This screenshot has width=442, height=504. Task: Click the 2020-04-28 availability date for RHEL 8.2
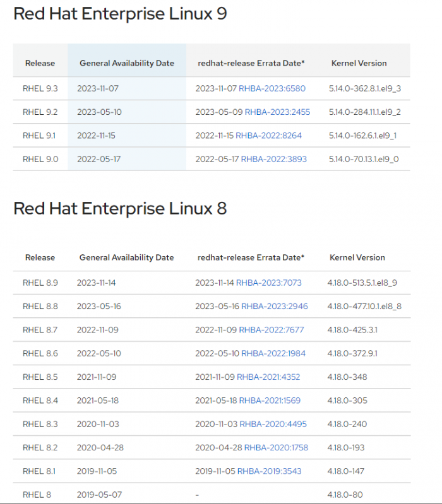(100, 447)
